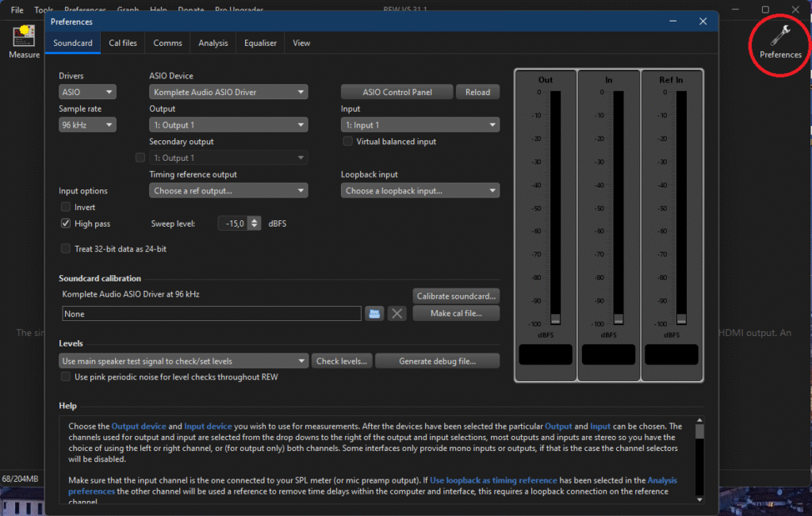The height and width of the screenshot is (516, 812).
Task: Enable Virtual balanced input
Action: [x=348, y=142]
